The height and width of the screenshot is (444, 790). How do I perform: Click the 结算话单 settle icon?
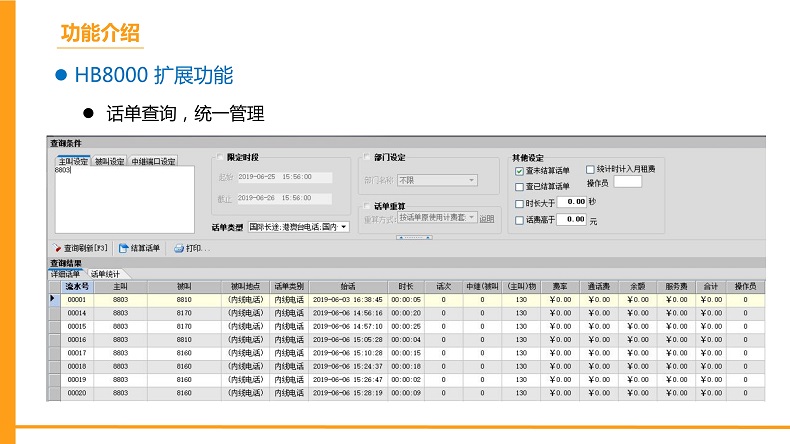pyautogui.click(x=123, y=248)
